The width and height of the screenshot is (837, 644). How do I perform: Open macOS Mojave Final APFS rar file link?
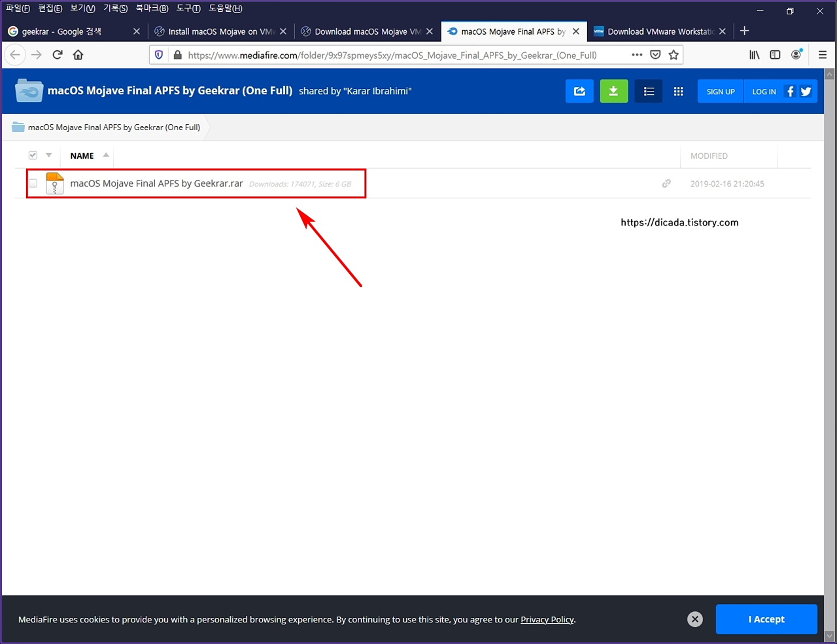coord(156,184)
